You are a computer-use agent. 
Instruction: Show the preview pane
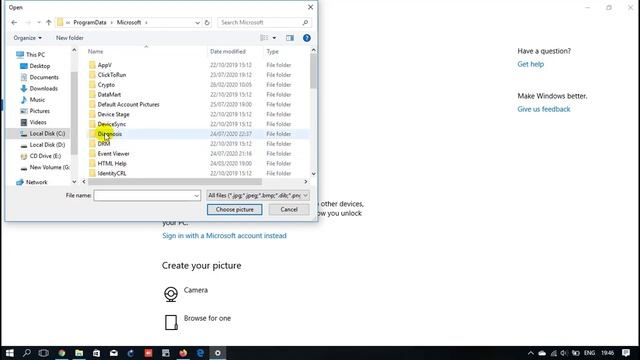(290, 38)
